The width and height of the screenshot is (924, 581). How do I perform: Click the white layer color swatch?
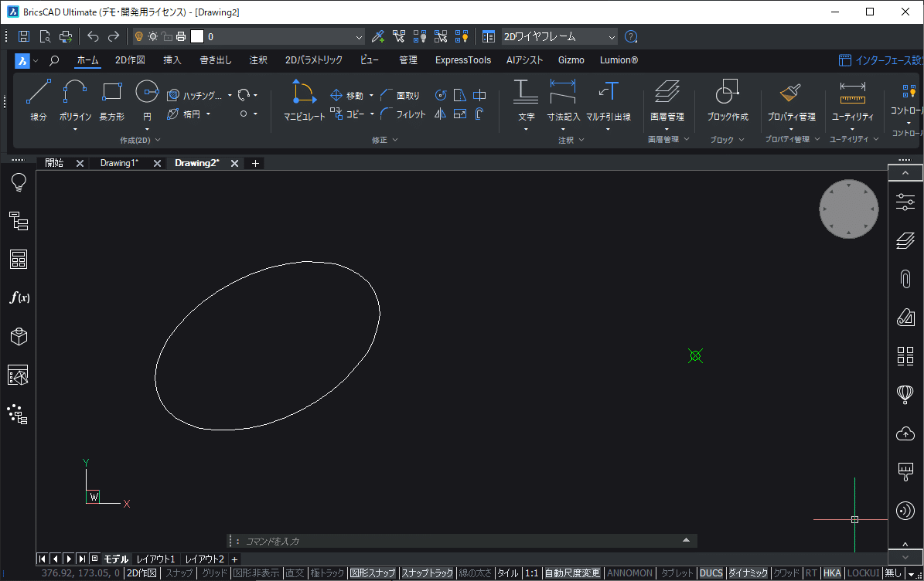point(197,36)
